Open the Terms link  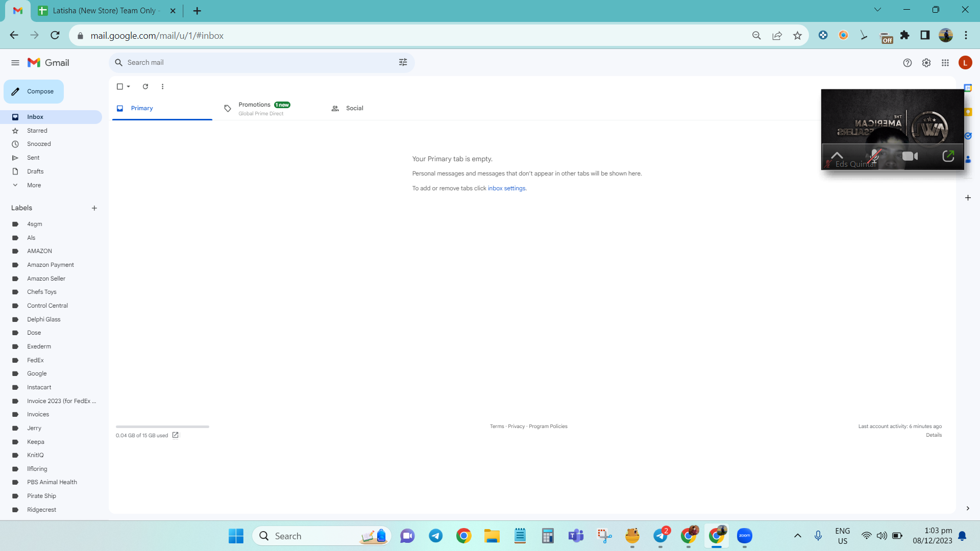coord(497,427)
